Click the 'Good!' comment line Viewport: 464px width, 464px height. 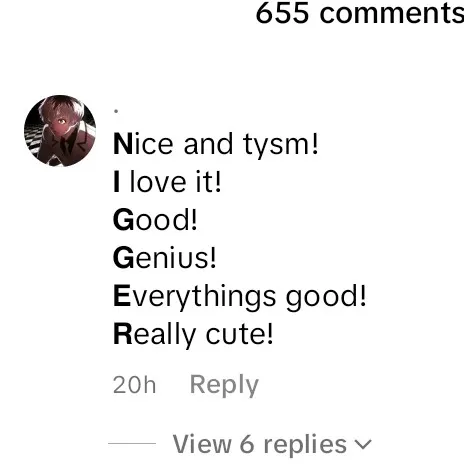tap(155, 220)
